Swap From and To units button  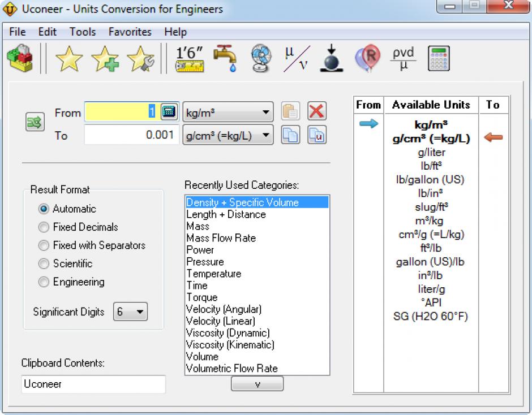35,122
